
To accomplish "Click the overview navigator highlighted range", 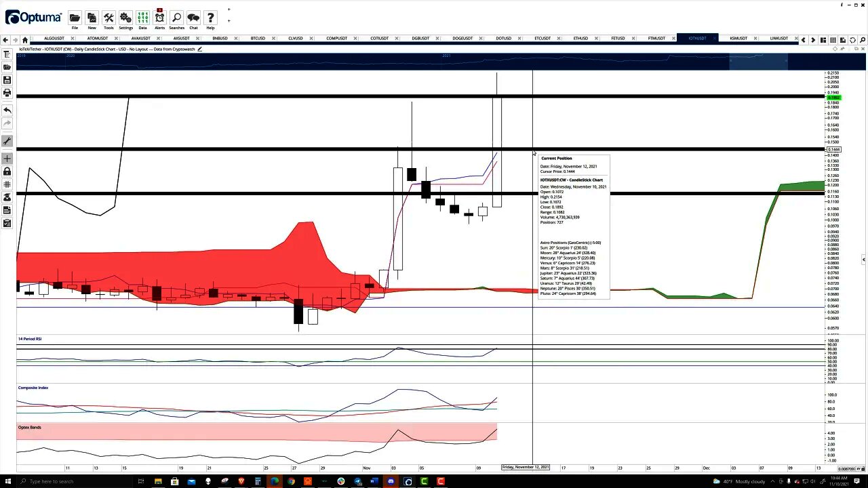I will point(758,62).
